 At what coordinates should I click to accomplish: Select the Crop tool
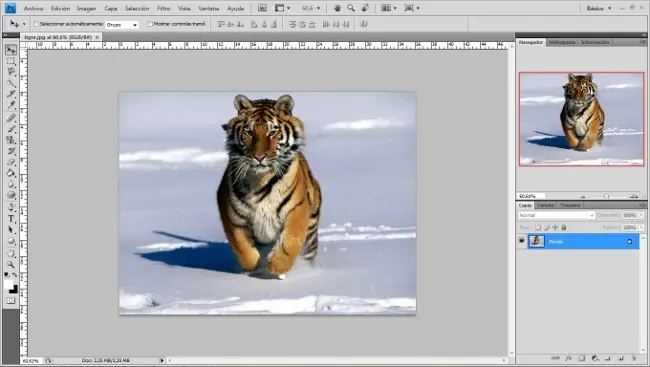tap(11, 94)
